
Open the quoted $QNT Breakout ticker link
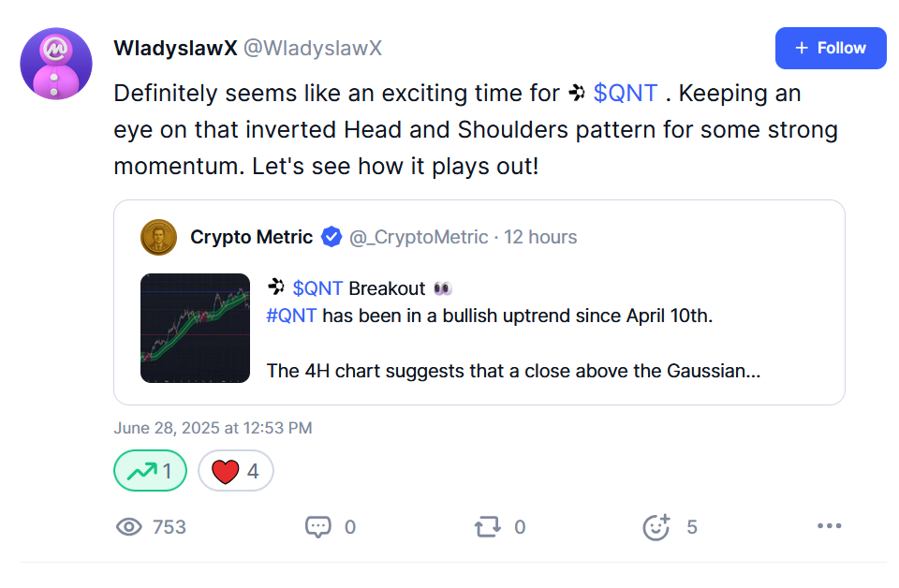(317, 287)
